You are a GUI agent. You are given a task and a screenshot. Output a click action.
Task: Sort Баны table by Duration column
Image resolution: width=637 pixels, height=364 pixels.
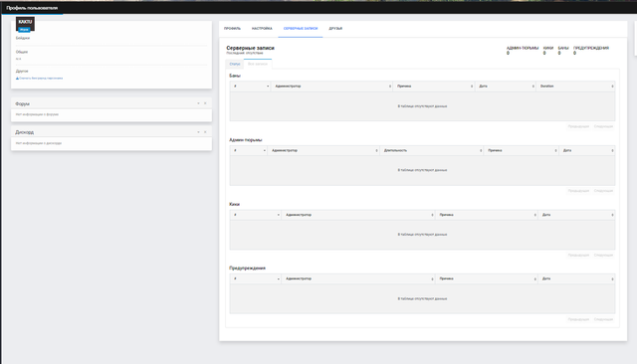pyautogui.click(x=575, y=87)
